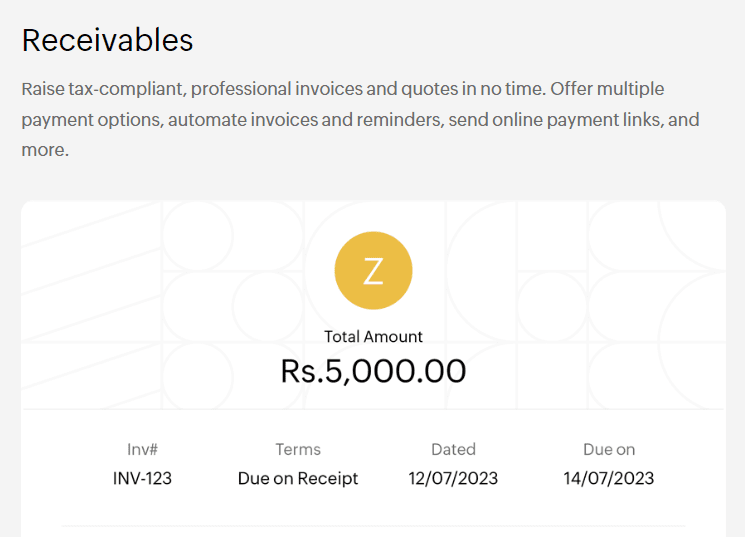The height and width of the screenshot is (537, 745).
Task: Click the Receivables description paragraph
Action: coord(360,119)
